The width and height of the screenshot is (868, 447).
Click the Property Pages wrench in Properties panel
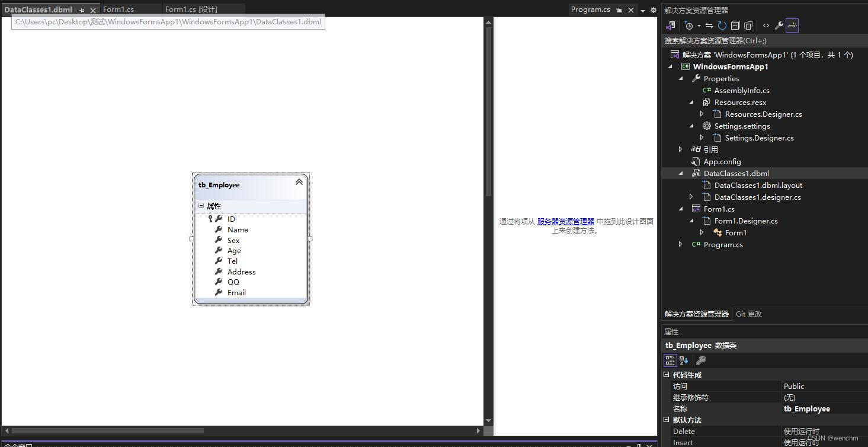(x=702, y=360)
